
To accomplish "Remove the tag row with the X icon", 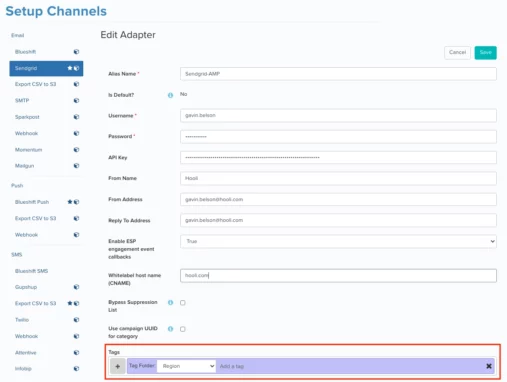I will pos(489,366).
